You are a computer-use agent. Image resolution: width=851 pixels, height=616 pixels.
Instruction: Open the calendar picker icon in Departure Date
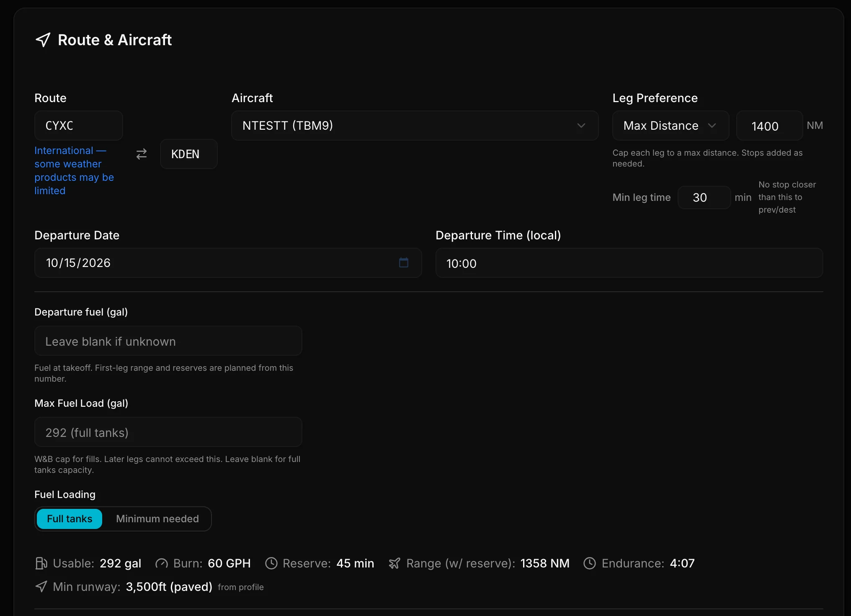tap(404, 262)
